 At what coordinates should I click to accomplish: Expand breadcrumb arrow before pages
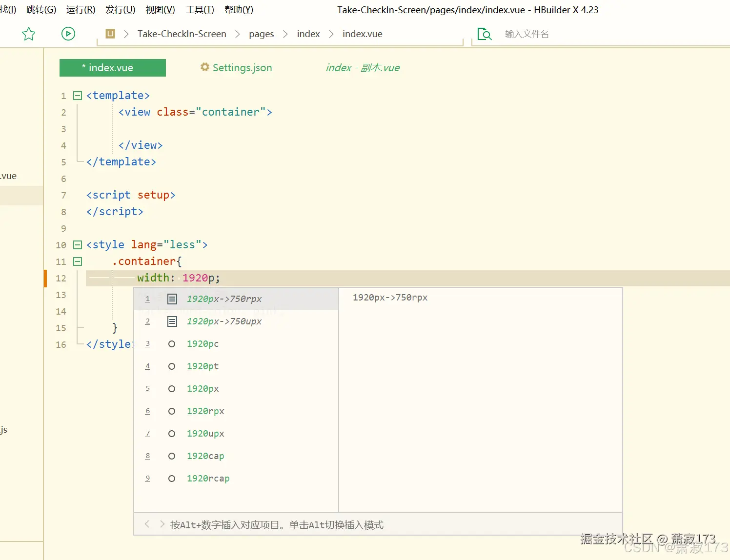point(238,34)
